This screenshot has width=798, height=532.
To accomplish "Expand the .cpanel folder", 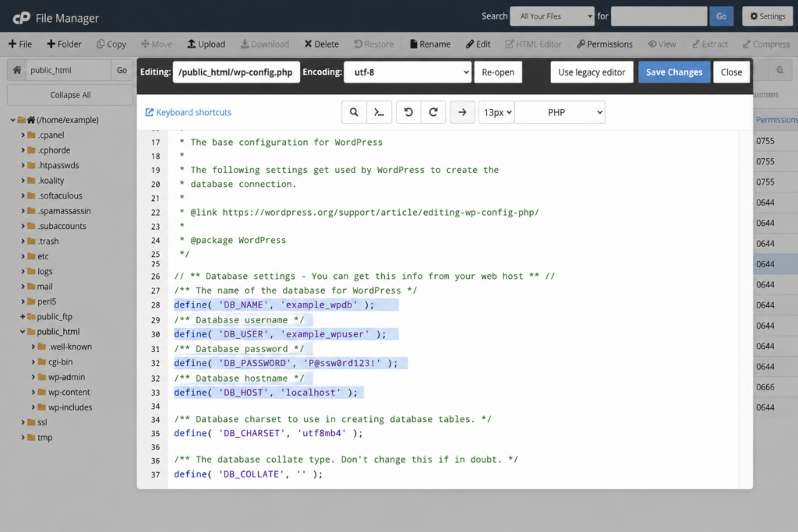I will (23, 136).
